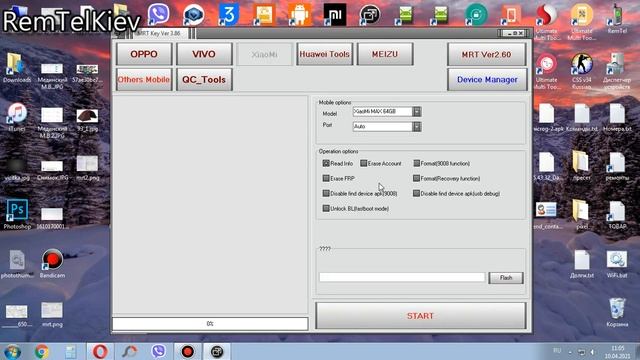Open the Windows Start menu
Screen dimensions: 640x360
pyautogui.click(x=12, y=351)
